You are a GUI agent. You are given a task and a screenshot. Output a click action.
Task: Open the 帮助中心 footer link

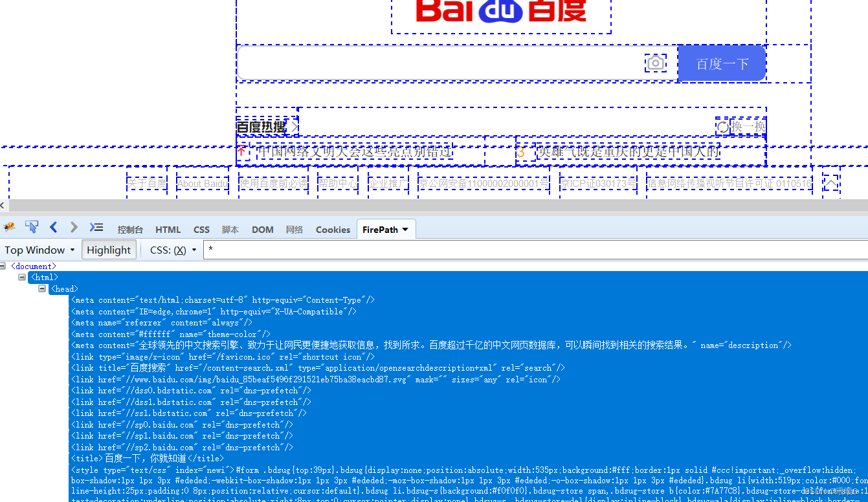pyautogui.click(x=337, y=184)
